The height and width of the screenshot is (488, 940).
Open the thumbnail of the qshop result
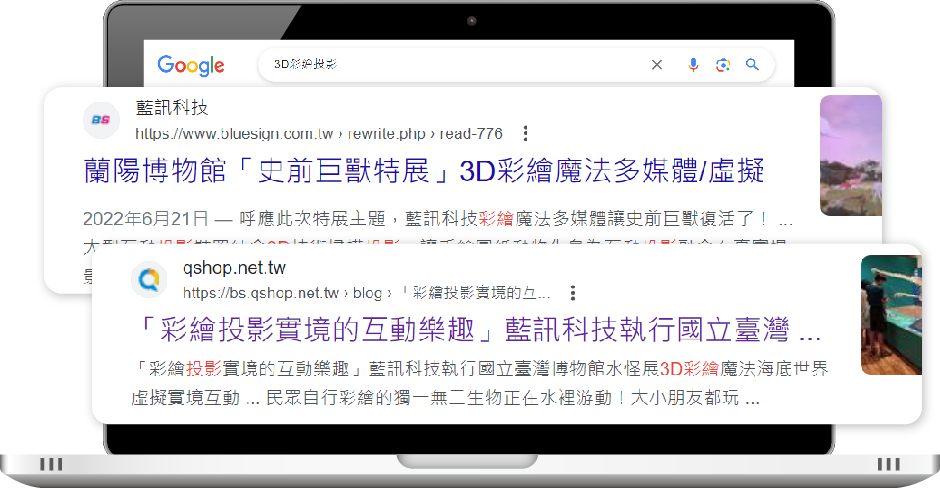point(891,315)
